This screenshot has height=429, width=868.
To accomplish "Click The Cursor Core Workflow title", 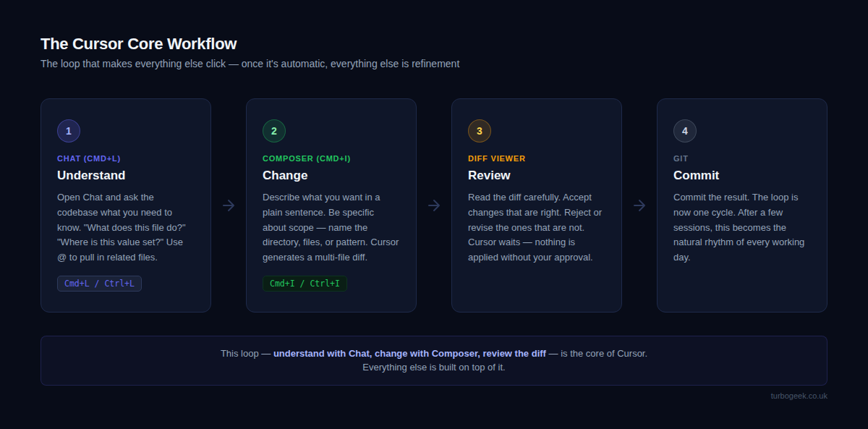I will click(x=139, y=44).
